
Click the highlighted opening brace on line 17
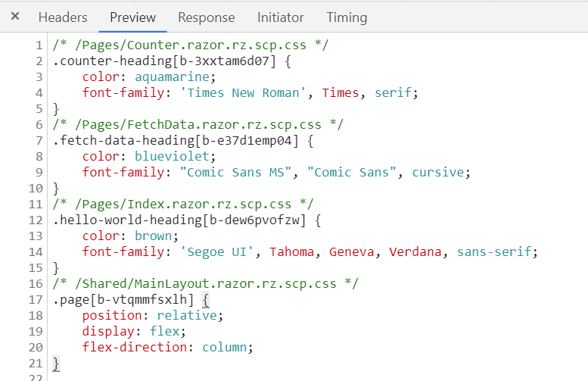pyautogui.click(x=206, y=300)
